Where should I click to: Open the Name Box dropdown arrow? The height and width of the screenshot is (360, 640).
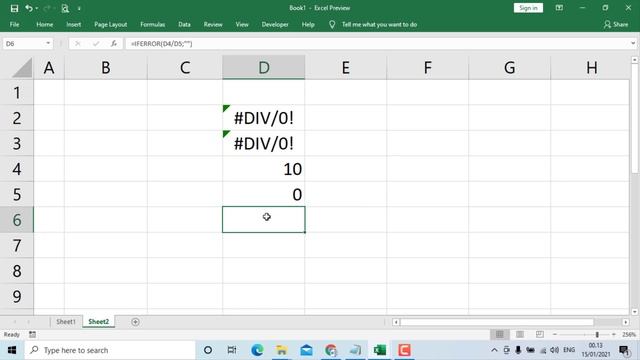48,43
